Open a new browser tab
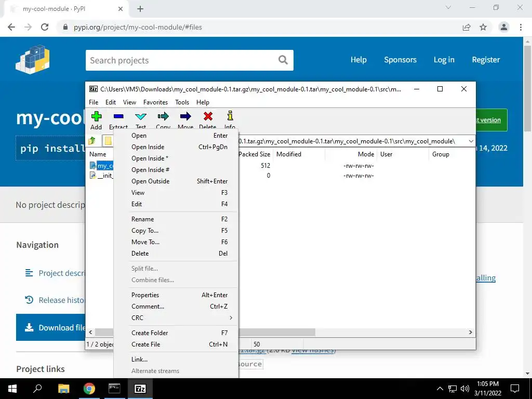Viewport: 532px width, 399px height. pyautogui.click(x=140, y=9)
